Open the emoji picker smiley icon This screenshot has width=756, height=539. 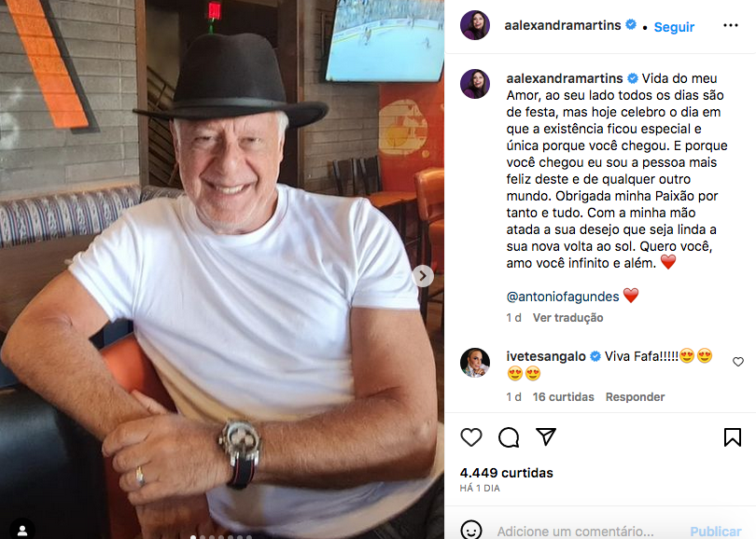[471, 530]
